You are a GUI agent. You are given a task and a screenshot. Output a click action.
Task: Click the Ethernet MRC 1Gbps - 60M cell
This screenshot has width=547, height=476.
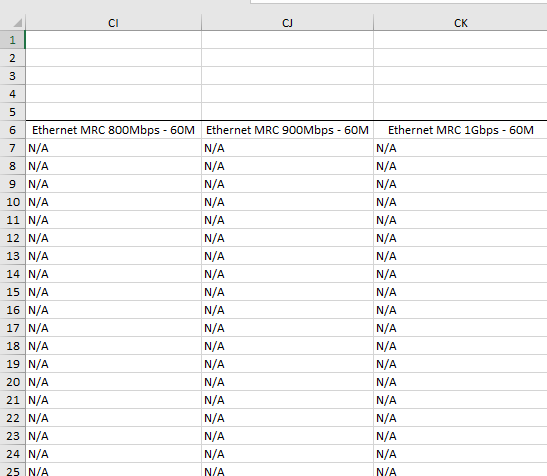pyautogui.click(x=460, y=130)
